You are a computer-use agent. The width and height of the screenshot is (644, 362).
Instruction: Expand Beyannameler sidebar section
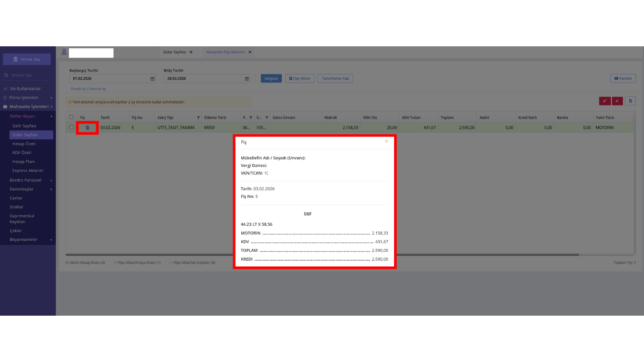[x=29, y=239]
